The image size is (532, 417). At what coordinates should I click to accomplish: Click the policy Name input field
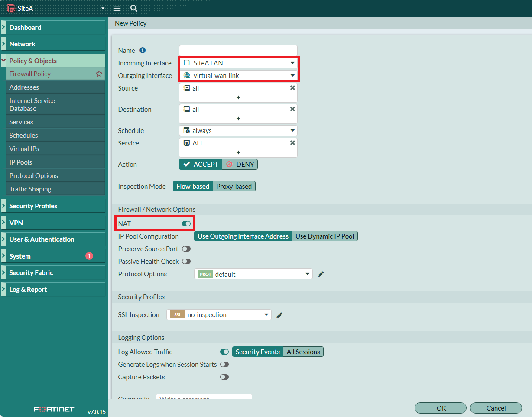(238, 50)
